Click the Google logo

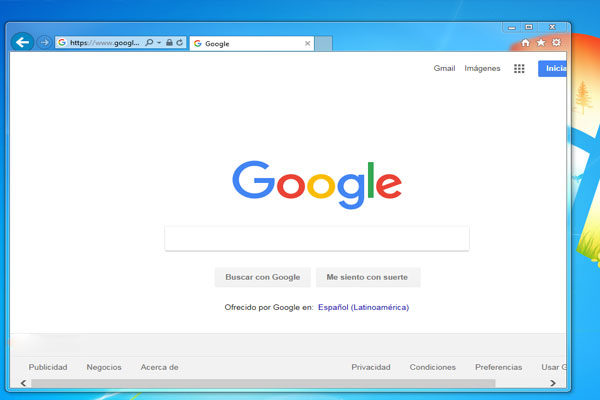click(x=317, y=184)
